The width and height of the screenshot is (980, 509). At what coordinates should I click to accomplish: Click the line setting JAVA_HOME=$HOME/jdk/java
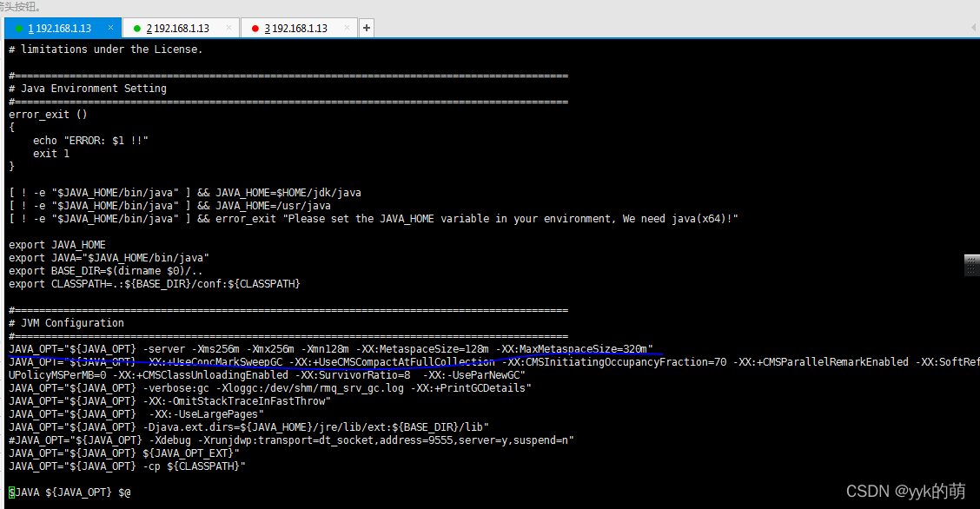[x=185, y=193]
